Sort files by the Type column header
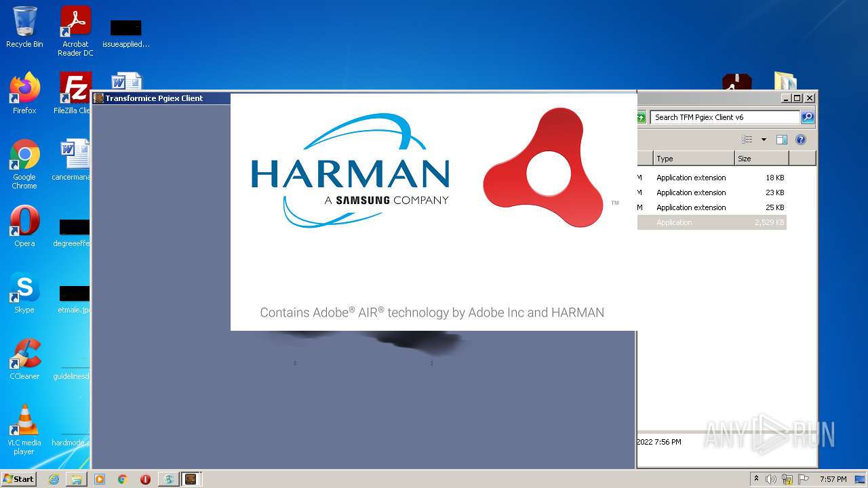Screen dimensions: 868x488 coord(694,159)
